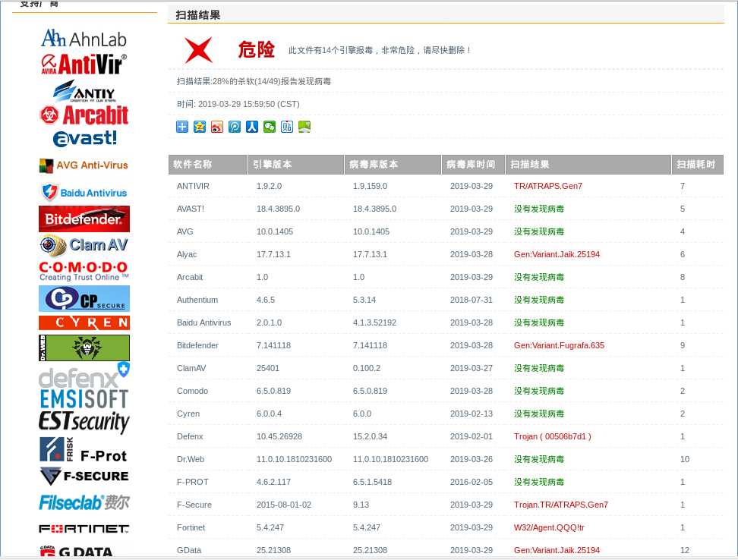This screenshot has width=738, height=560.
Task: Click the AVG Anti-Virus logo
Action: (84, 165)
